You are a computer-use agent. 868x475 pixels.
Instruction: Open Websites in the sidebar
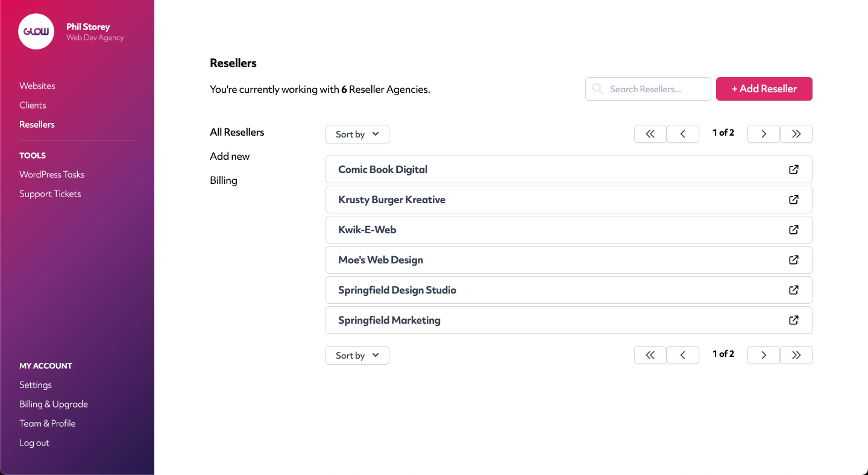[x=37, y=86]
